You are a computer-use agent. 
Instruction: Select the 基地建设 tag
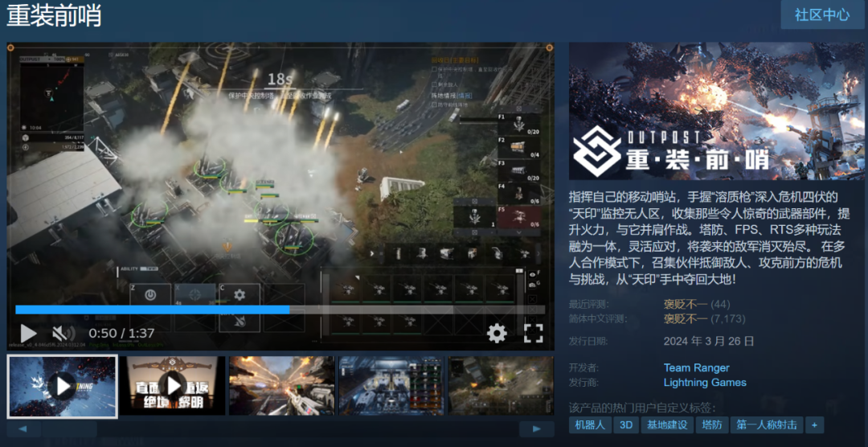[667, 424]
